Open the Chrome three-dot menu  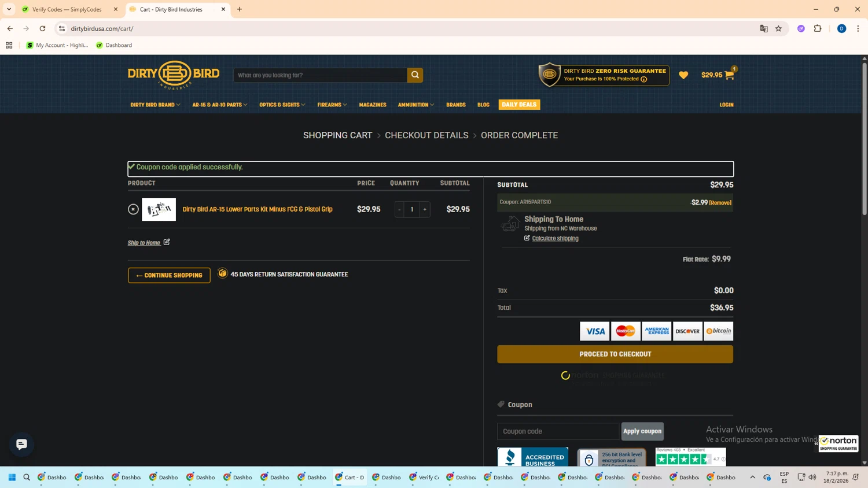click(858, 28)
